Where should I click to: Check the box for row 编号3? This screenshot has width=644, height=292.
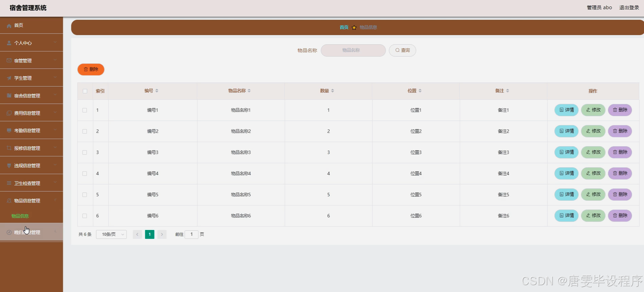point(85,152)
